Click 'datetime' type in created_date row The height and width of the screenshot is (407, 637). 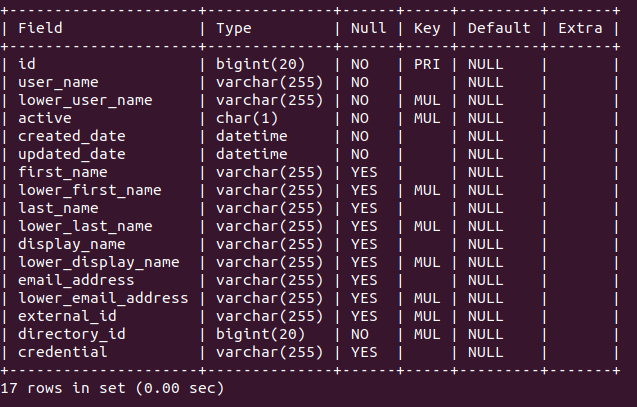coord(252,136)
